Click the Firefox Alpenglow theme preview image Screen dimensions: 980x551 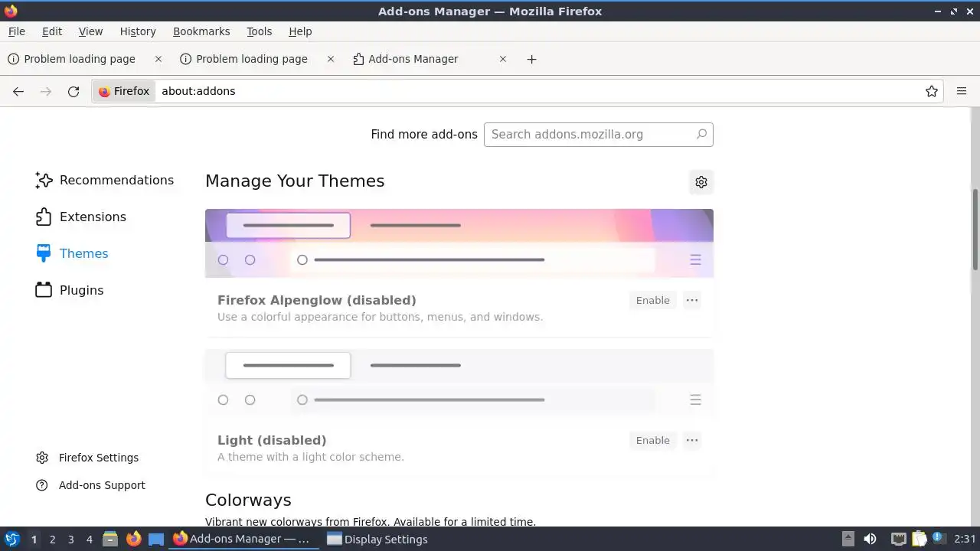(x=459, y=243)
